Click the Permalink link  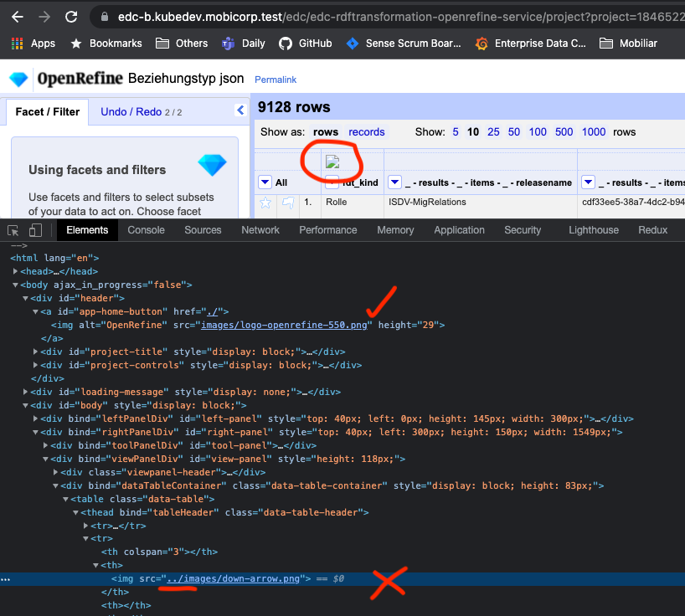[276, 80]
